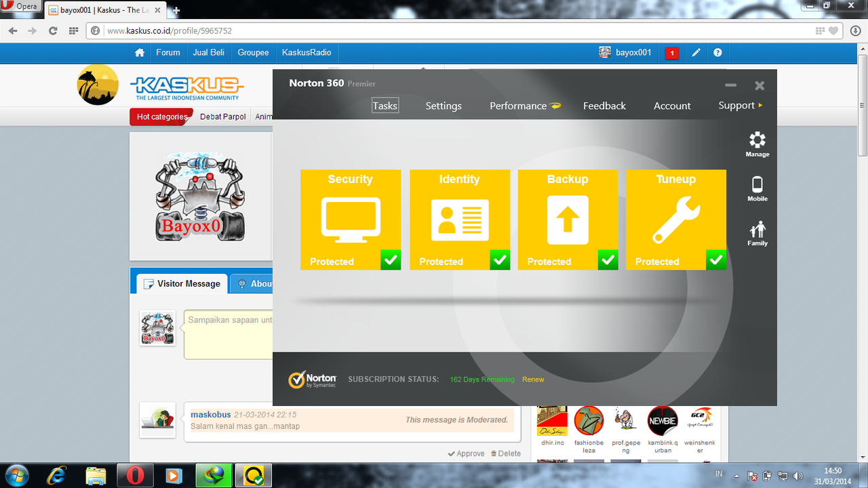Open the Tuneup wrench tile
Image resolution: width=868 pixels, height=488 pixels.
click(676, 220)
